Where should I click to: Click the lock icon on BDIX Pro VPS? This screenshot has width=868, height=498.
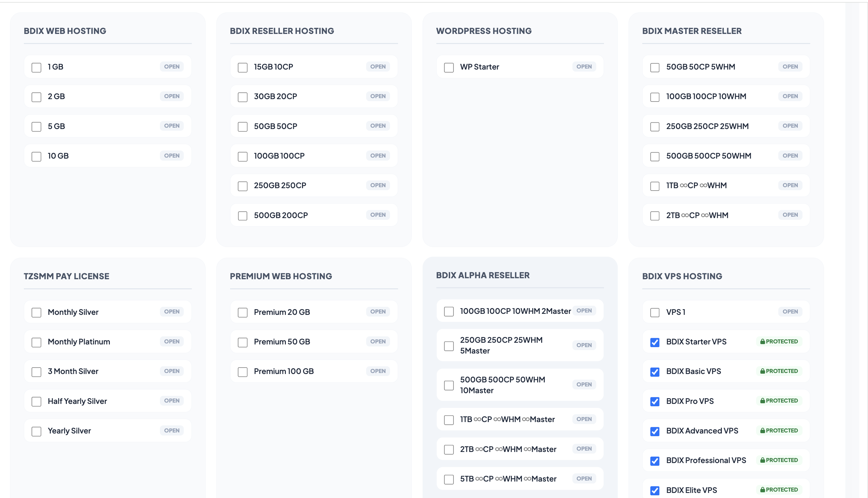point(763,401)
